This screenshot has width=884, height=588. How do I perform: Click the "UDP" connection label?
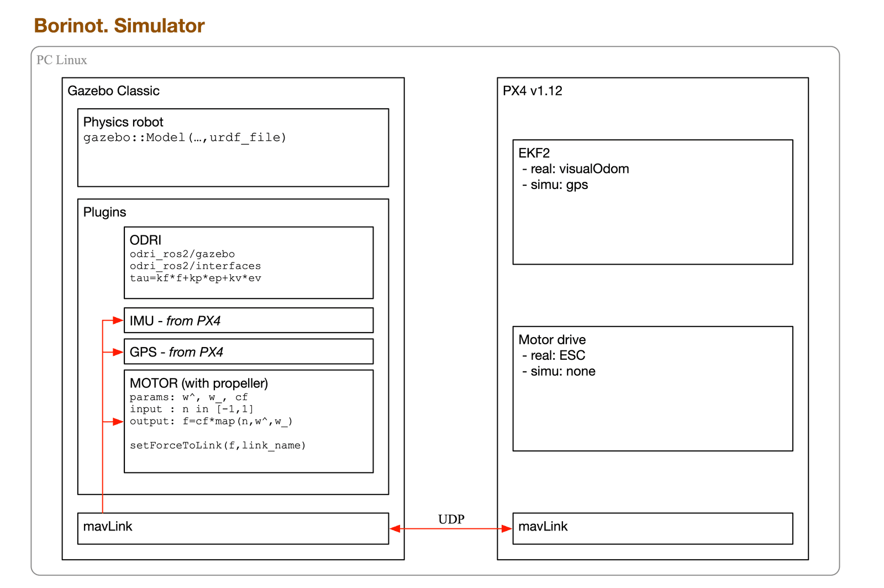(x=451, y=519)
